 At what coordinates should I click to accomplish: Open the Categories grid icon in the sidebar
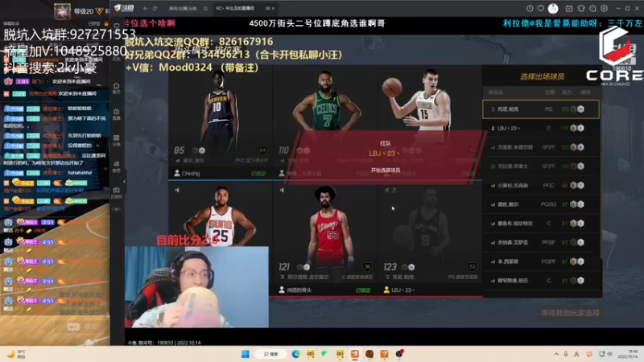pyautogui.click(x=117, y=140)
